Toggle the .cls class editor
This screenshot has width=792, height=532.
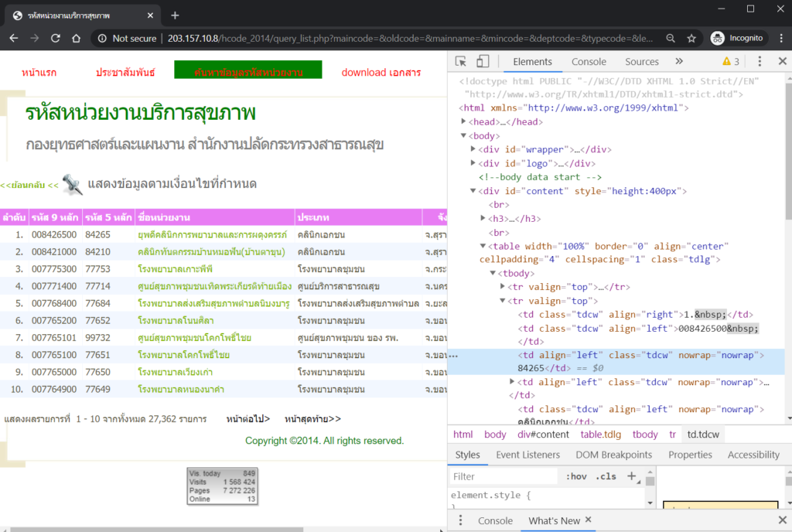(x=607, y=476)
